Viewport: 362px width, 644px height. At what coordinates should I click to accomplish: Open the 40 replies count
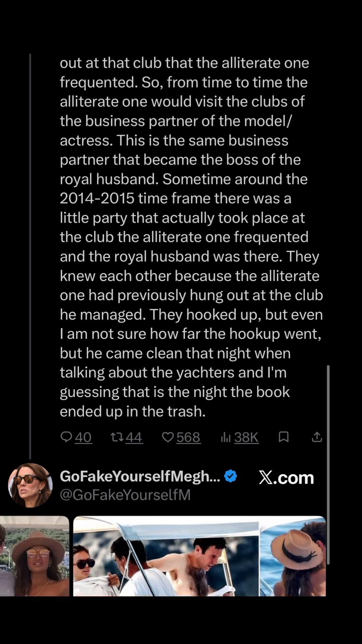(83, 437)
